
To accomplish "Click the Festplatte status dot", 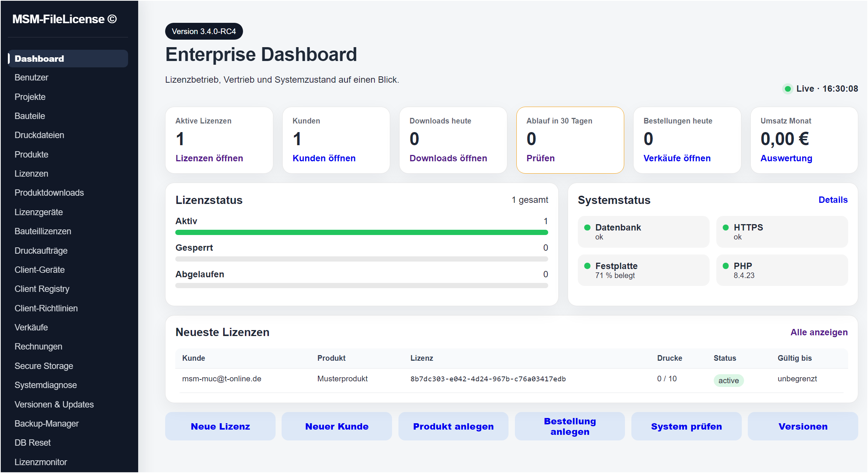I will [587, 266].
